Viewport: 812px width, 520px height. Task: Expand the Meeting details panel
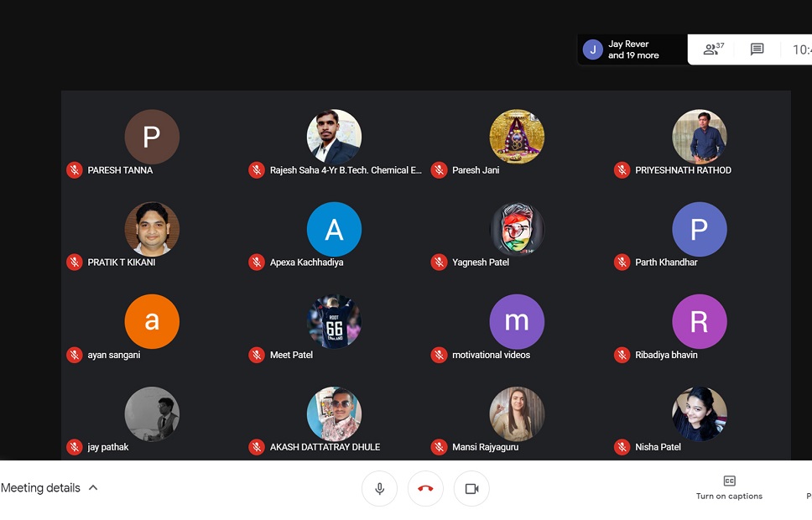(41, 488)
